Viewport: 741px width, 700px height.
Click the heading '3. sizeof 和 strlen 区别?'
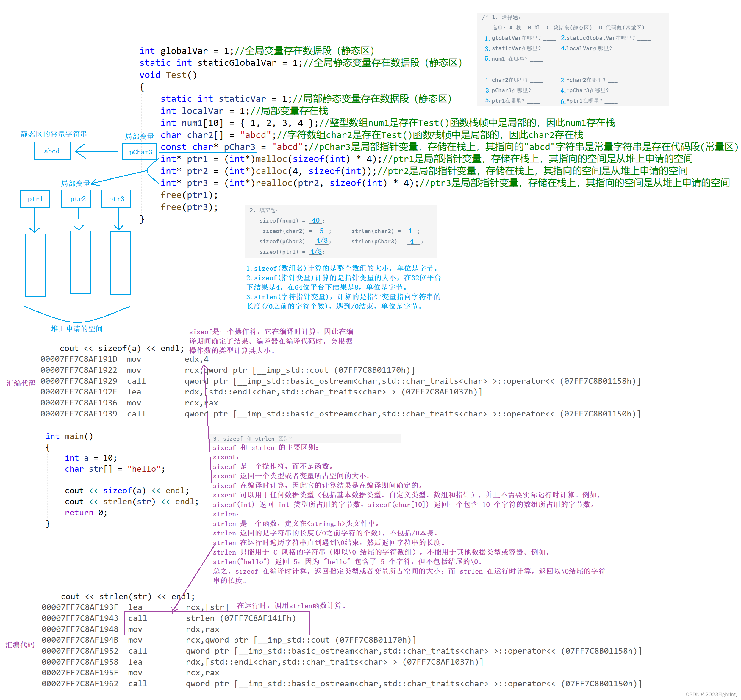252,439
